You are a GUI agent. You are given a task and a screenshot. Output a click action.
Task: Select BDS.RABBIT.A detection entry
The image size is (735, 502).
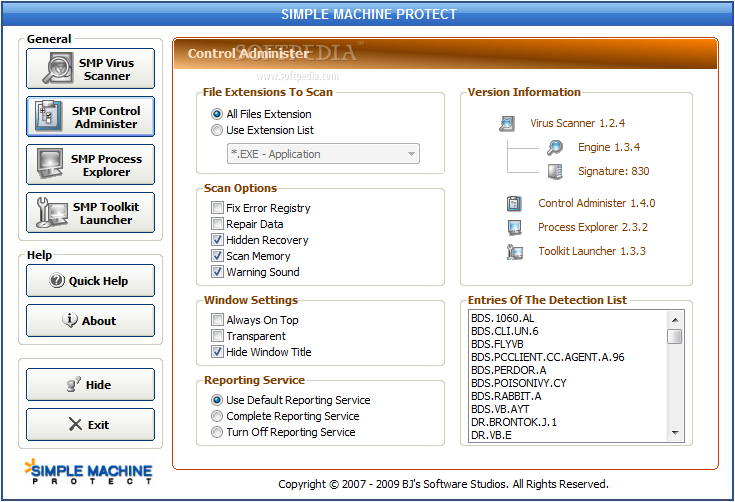506,397
